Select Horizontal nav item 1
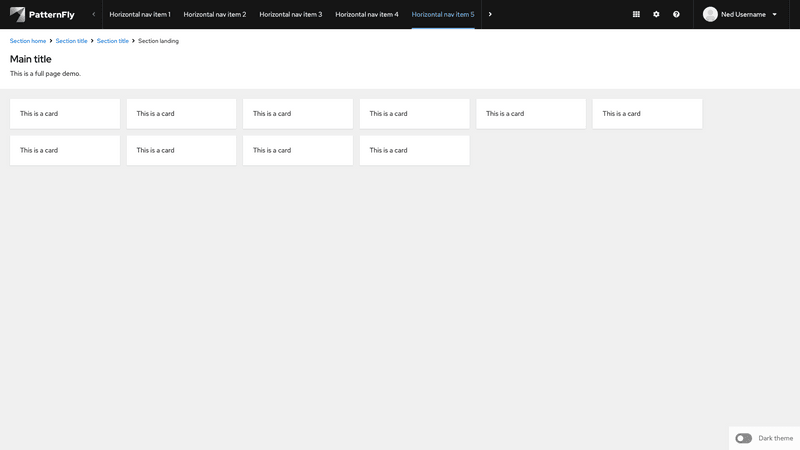 [x=140, y=14]
